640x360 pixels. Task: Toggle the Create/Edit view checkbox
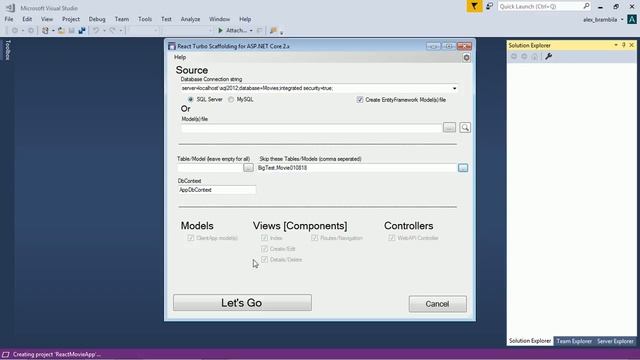[264, 249]
